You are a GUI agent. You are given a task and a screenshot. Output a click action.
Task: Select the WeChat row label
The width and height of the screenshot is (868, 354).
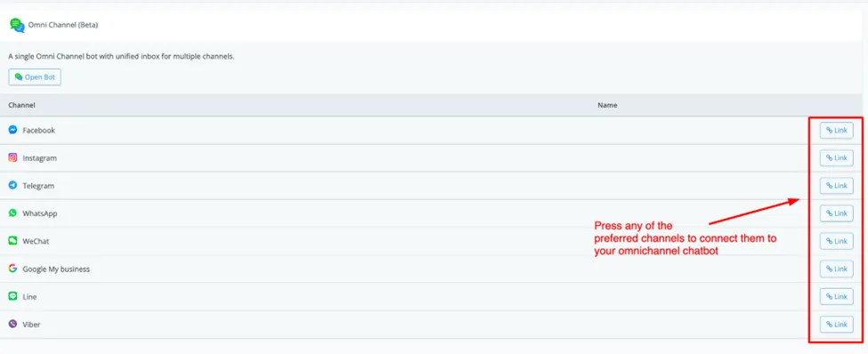tap(36, 241)
